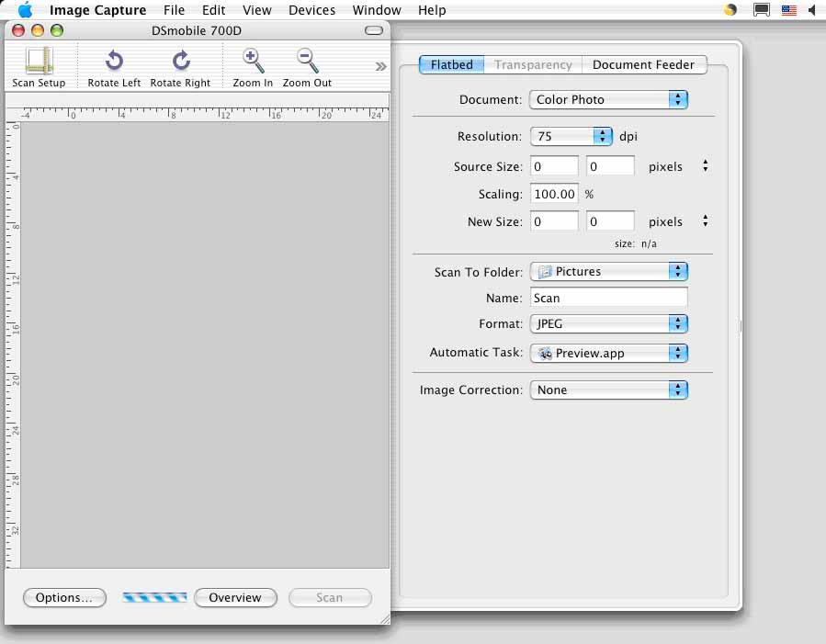This screenshot has height=644, width=826.
Task: Open the Devices menu
Action: click(x=311, y=10)
